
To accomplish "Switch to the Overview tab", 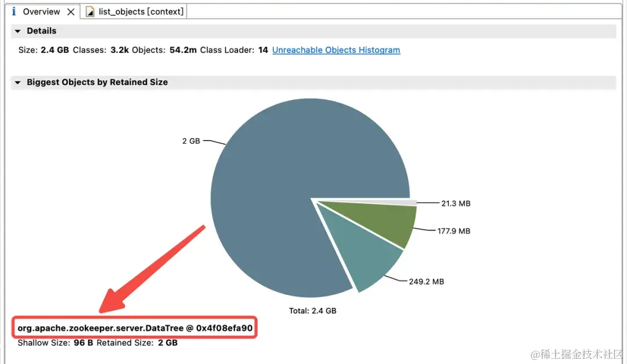I will (41, 12).
